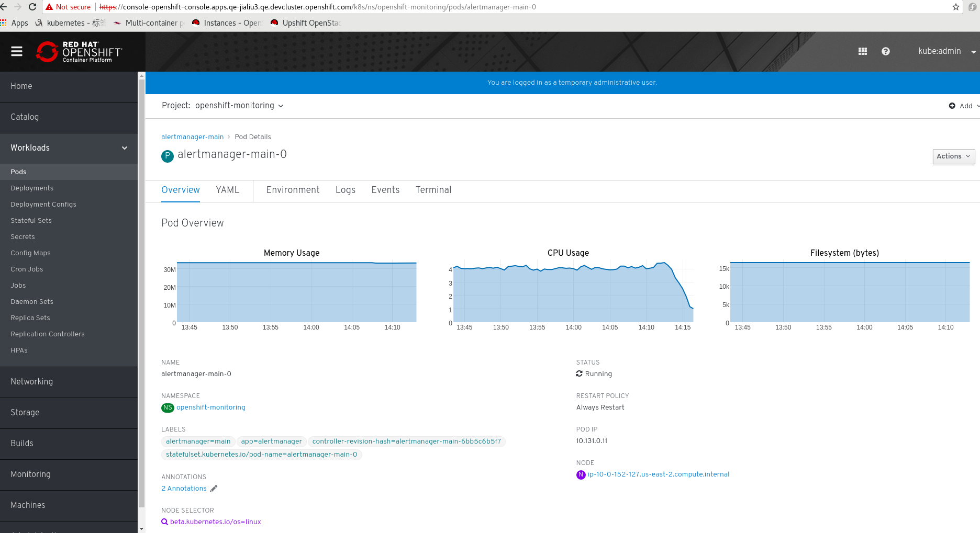Open the Multi-container bookmark
The image size is (980, 533).
149,23
